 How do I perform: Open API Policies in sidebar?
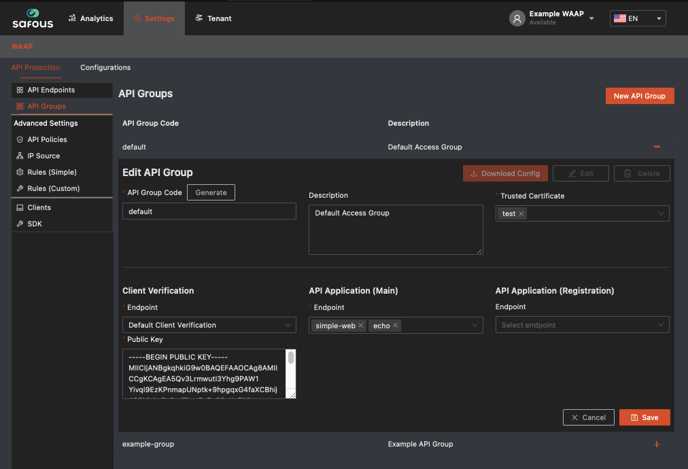(x=61, y=140)
